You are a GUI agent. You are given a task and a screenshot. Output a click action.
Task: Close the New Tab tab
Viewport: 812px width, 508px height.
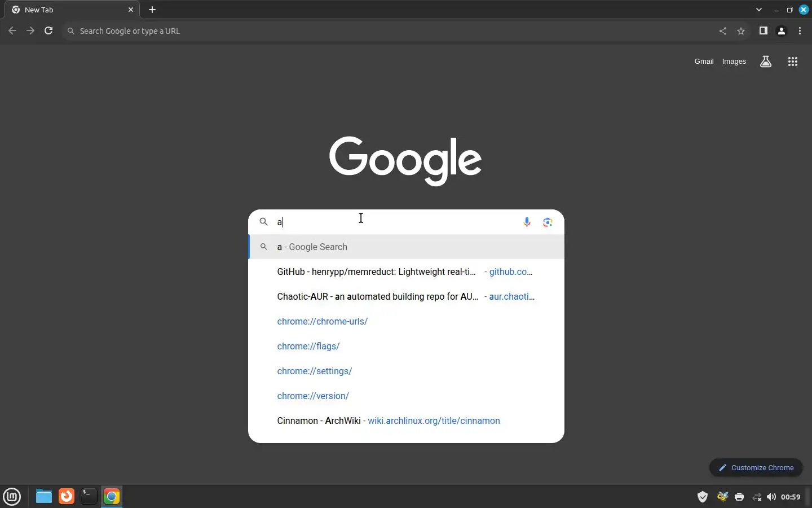pos(131,10)
